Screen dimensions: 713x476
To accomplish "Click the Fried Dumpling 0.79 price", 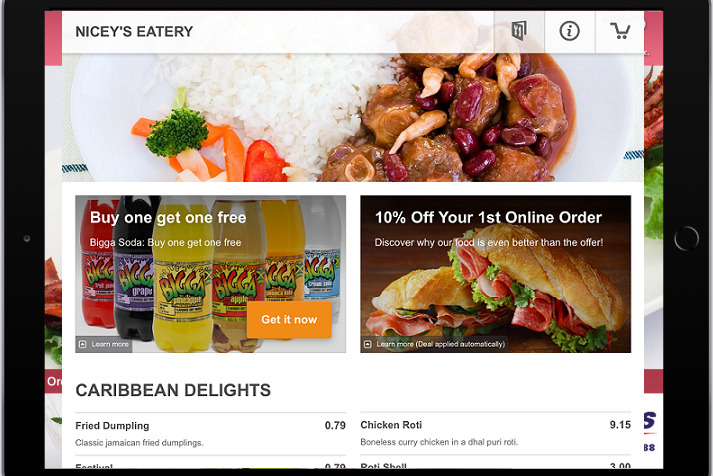I will pyautogui.click(x=335, y=426).
